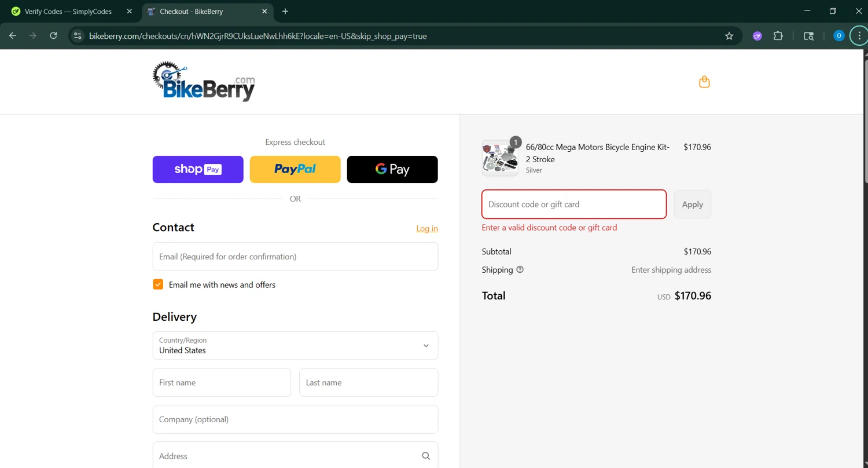Close the Checkout - BikeBerry tab
This screenshot has height=468, width=868.
tap(264, 11)
